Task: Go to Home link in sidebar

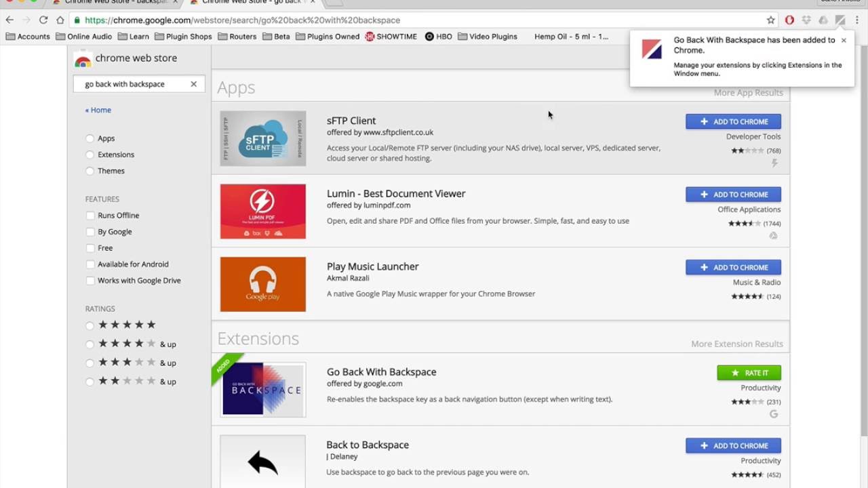Action: (98, 110)
